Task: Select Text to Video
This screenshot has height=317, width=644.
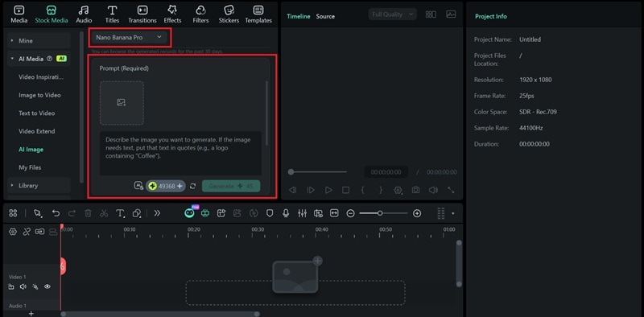Action: (36, 113)
